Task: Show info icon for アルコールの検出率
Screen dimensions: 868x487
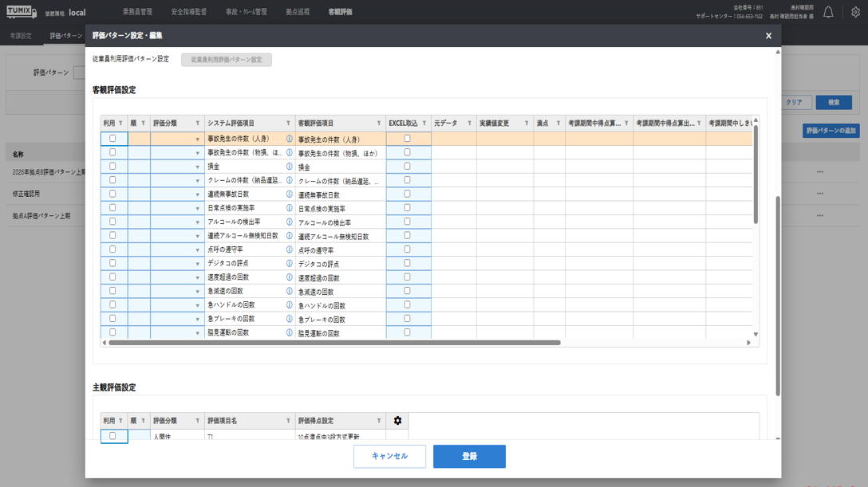Action: (289, 222)
